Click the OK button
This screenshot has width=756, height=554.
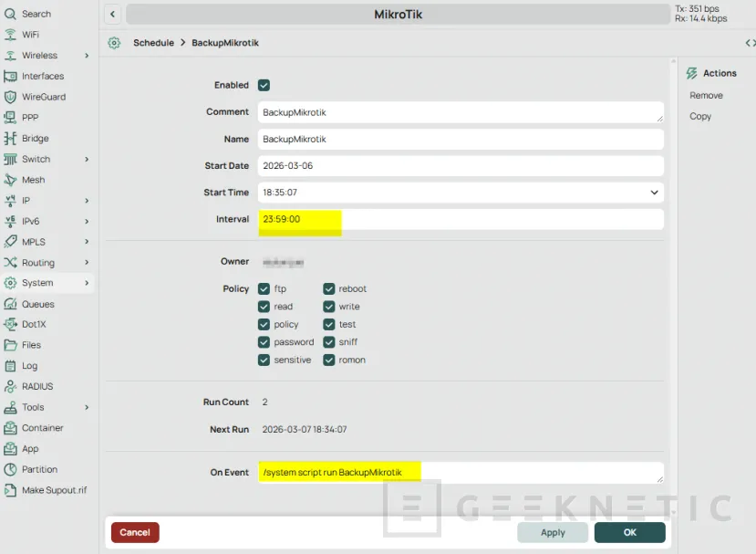point(629,532)
